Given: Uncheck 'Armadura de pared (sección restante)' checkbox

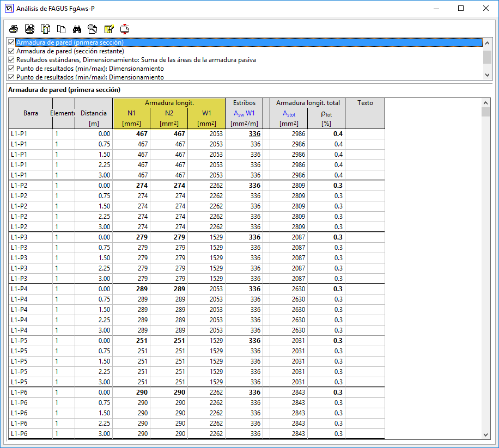Looking at the screenshot, I should coord(11,51).
